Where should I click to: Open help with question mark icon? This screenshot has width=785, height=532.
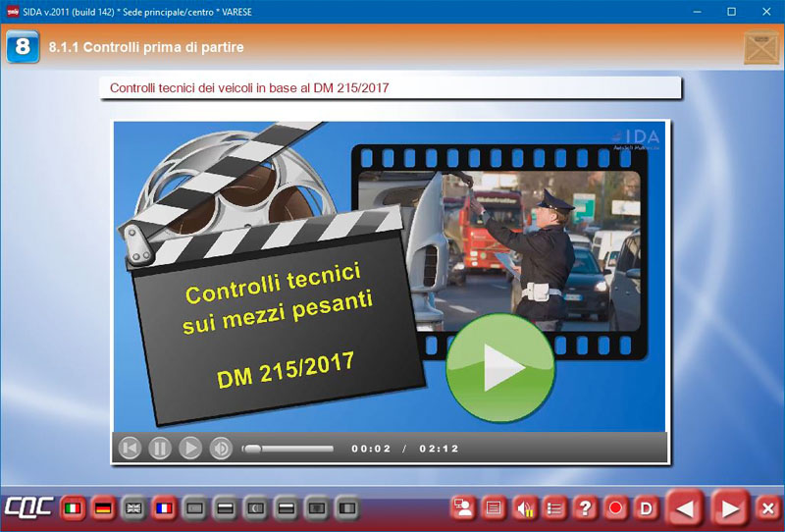click(x=585, y=508)
